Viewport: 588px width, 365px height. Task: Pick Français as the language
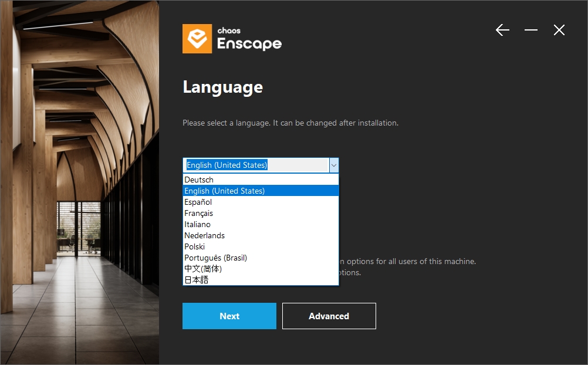click(261, 213)
